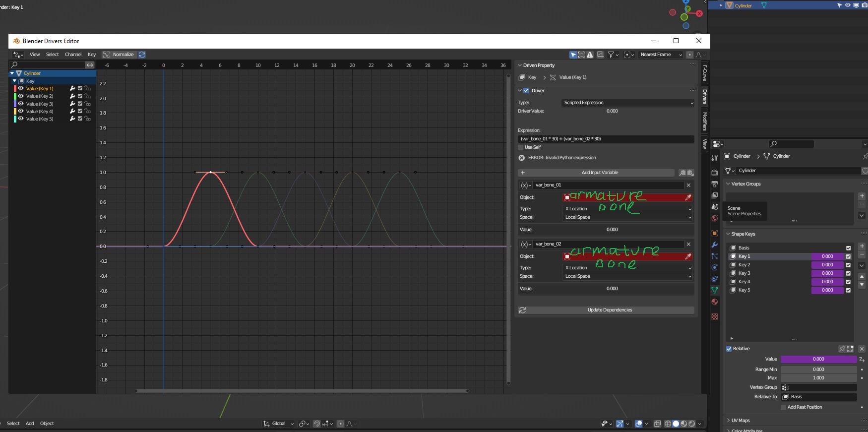This screenshot has width=868, height=432.
Task: Open the Render properties tab
Action: [x=715, y=173]
